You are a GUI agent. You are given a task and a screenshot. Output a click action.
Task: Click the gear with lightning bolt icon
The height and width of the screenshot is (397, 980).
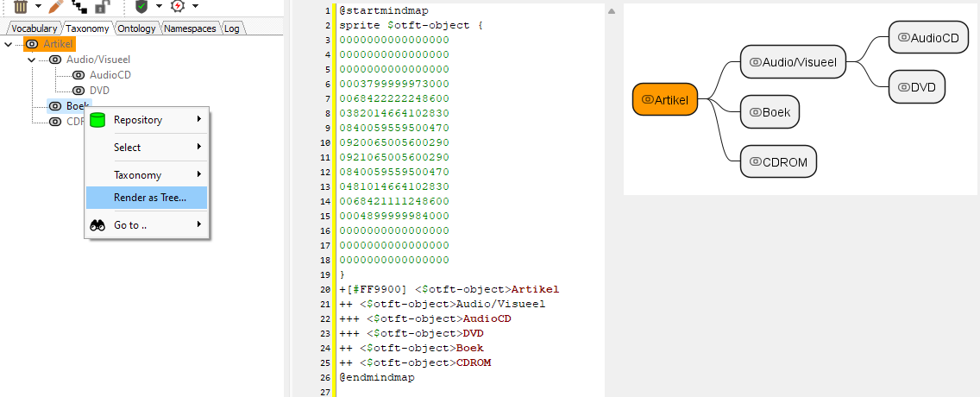coord(177,6)
